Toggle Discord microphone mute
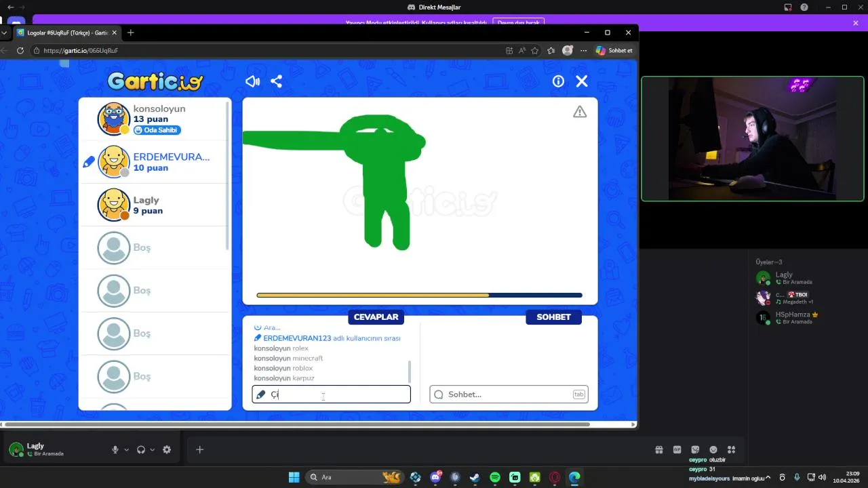 pos(115,449)
